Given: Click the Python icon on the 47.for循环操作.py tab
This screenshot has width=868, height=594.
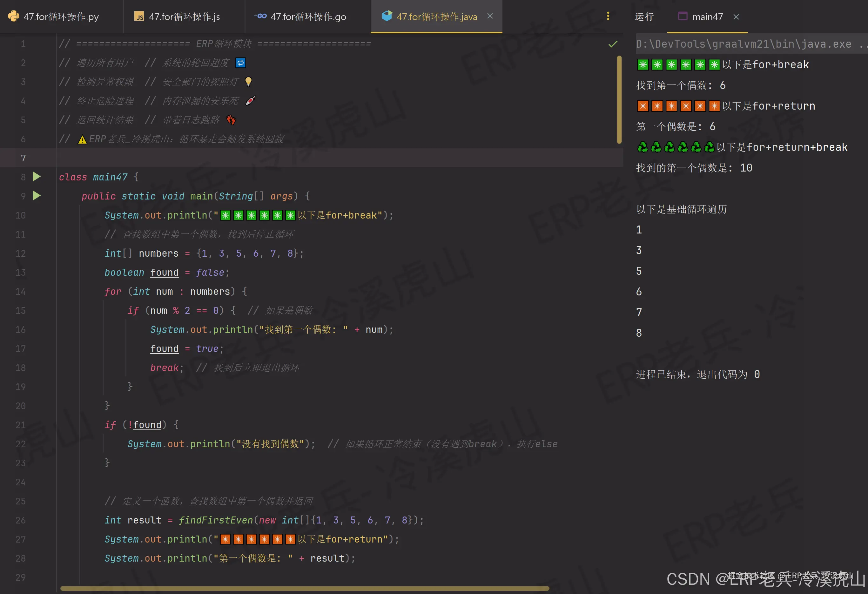Looking at the screenshot, I should [x=13, y=17].
